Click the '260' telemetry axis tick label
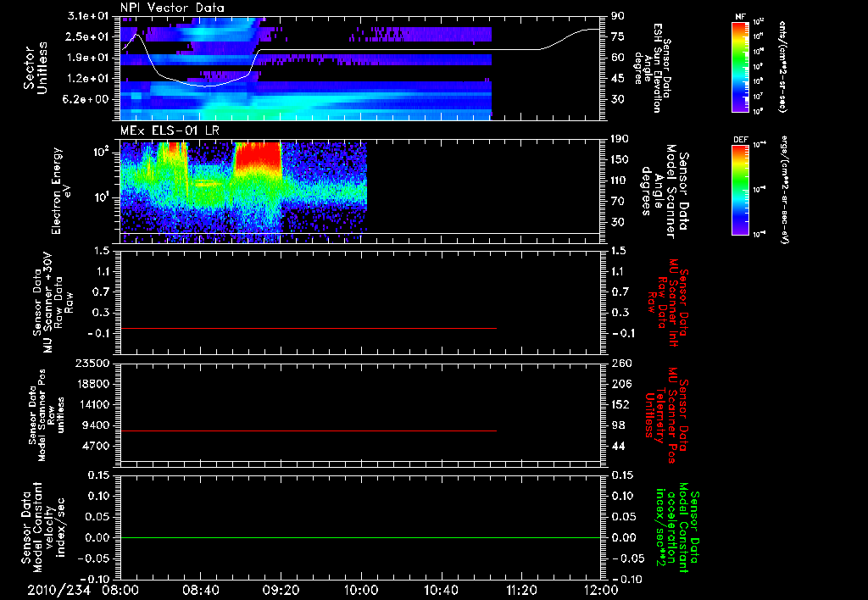This screenshot has height=600, width=868. pos(621,364)
